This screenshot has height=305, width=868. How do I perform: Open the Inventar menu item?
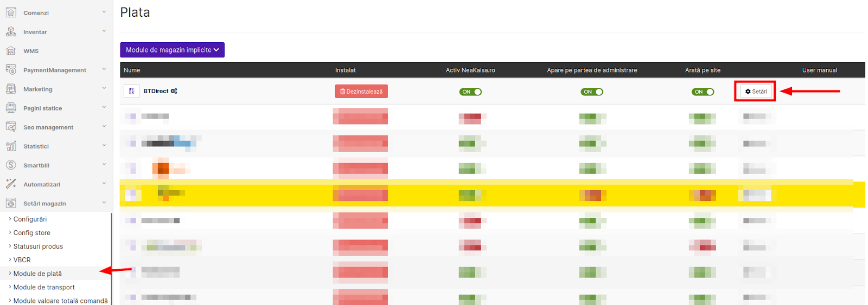click(x=35, y=32)
